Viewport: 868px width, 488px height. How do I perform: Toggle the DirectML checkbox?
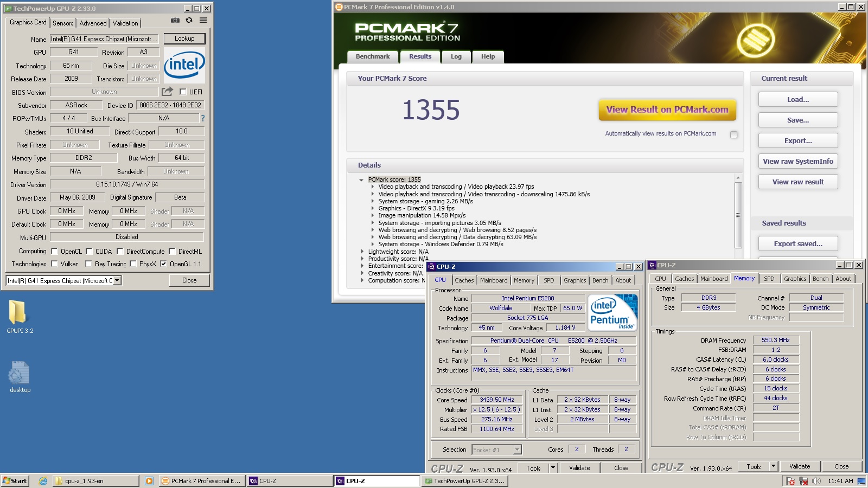click(172, 252)
